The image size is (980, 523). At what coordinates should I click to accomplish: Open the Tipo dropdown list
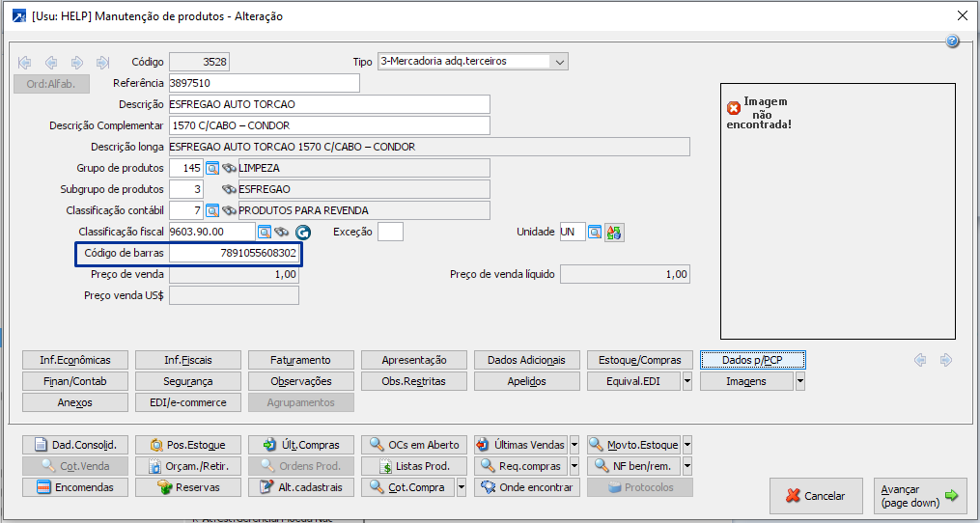[560, 61]
